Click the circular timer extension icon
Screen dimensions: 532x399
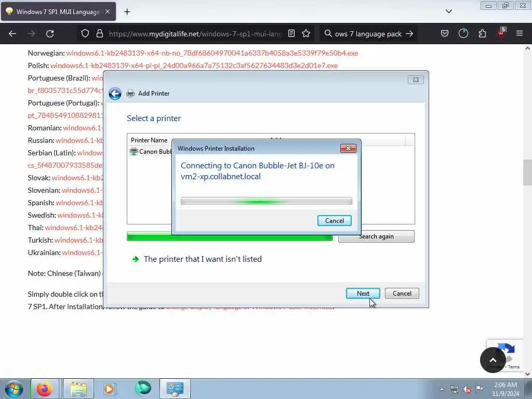463,34
